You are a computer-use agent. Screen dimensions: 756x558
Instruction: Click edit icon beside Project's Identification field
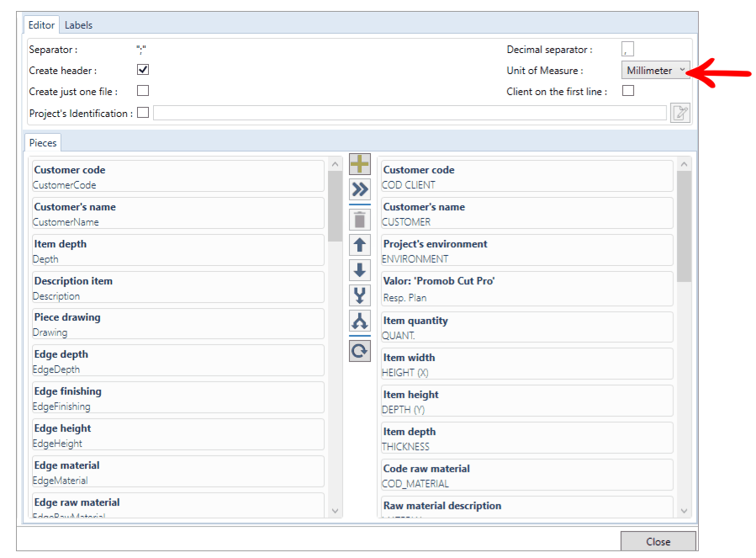(x=680, y=113)
